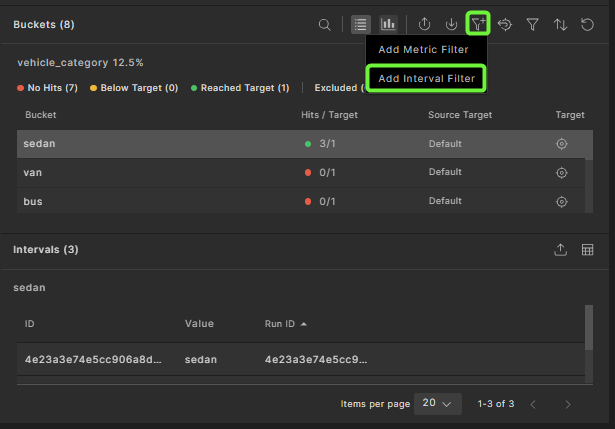
Task: Select the bus bucket row
Action: pyautogui.click(x=150, y=202)
